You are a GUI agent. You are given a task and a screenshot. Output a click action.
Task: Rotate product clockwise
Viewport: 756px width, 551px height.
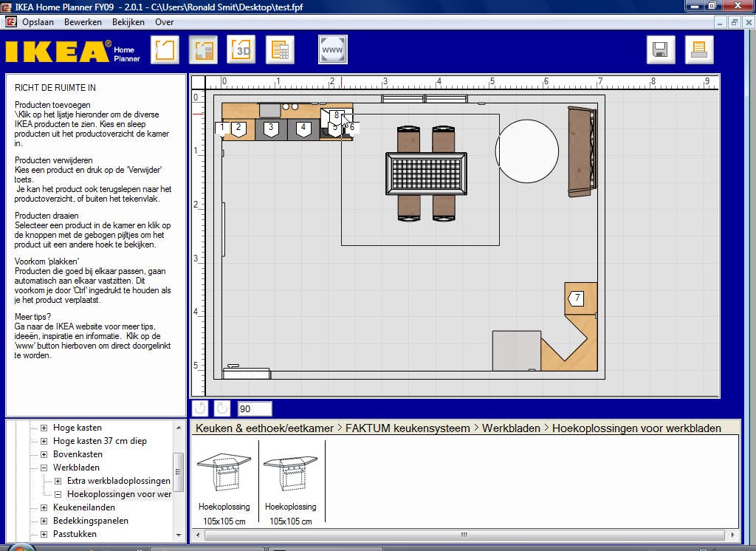tap(221, 408)
